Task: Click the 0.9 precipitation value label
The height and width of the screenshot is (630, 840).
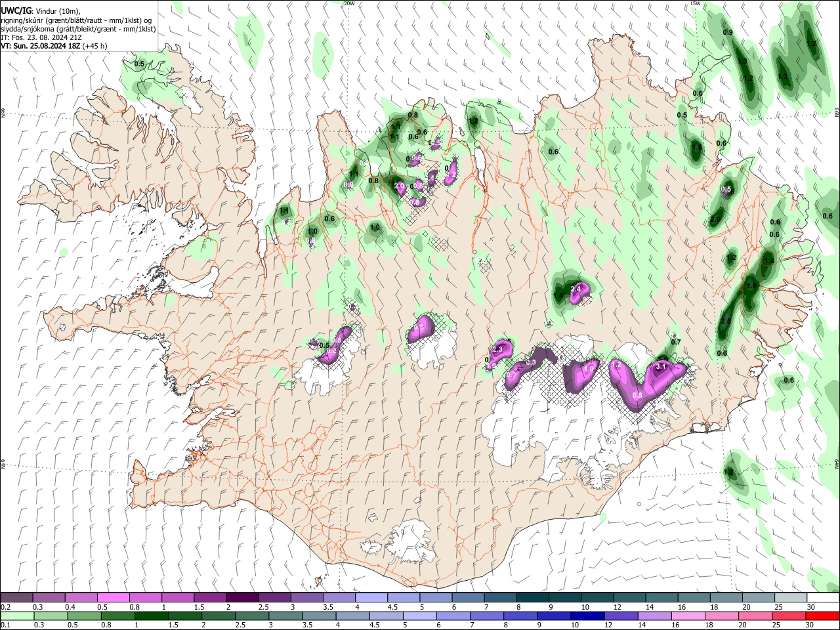Action: [728, 32]
